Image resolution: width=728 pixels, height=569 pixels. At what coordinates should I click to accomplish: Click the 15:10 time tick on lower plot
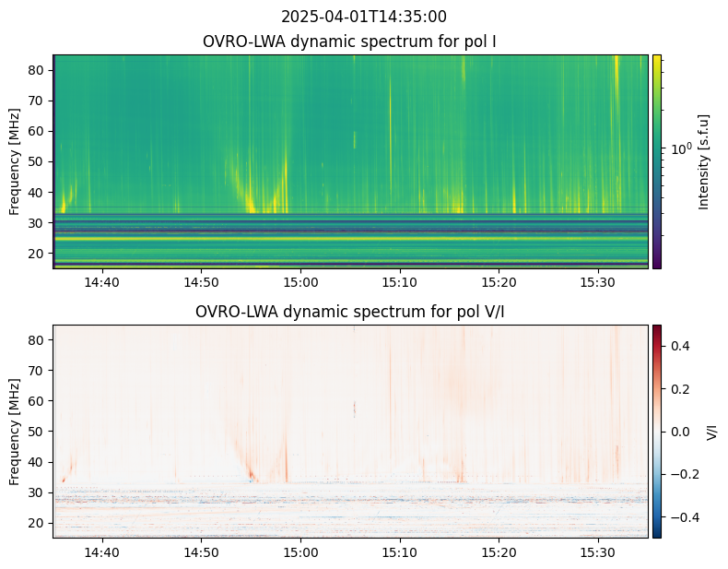(400, 552)
